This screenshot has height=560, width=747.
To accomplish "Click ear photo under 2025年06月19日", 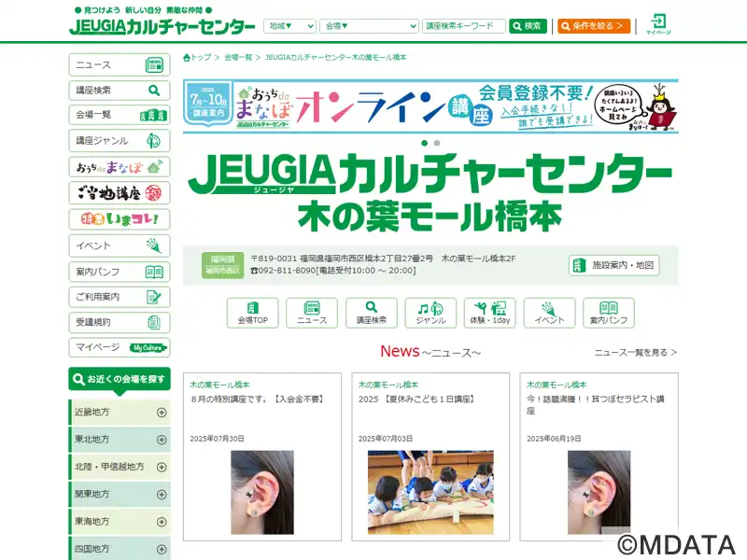I will [599, 493].
